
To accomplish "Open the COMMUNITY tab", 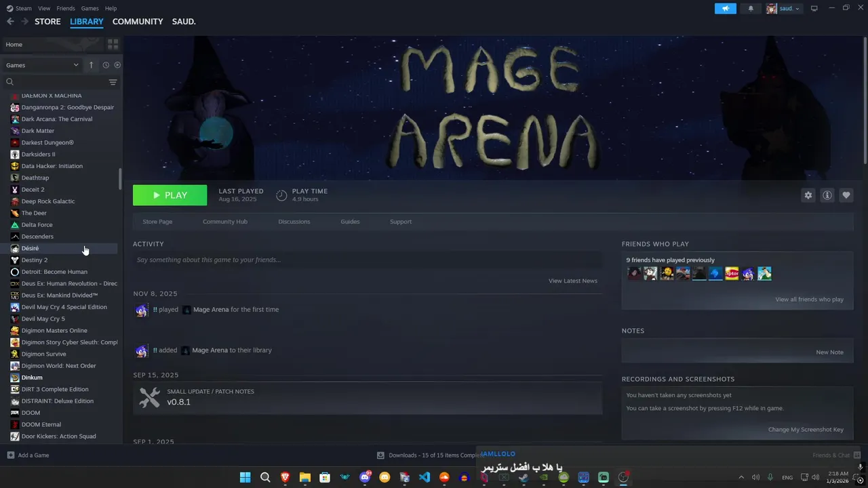I will (138, 22).
